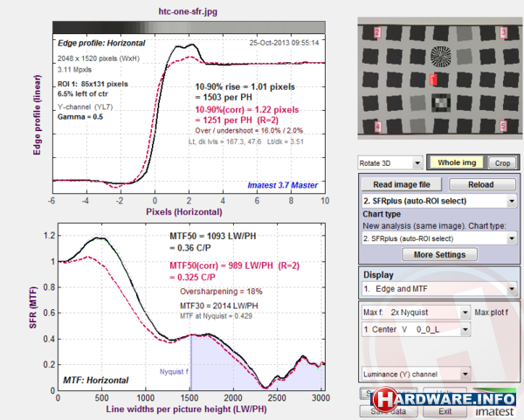524x420 pixels.
Task: Click the 'Gamma = 0.5' text
Action: (x=80, y=117)
